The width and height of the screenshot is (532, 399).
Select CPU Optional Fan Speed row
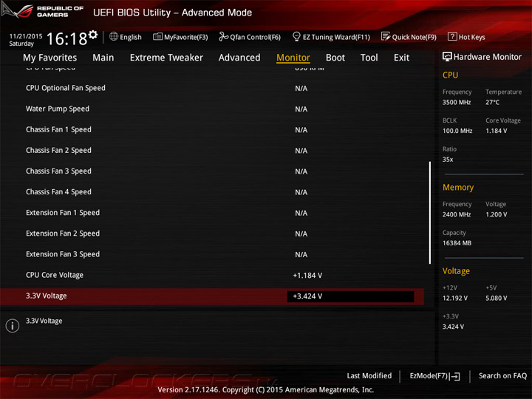(212, 88)
